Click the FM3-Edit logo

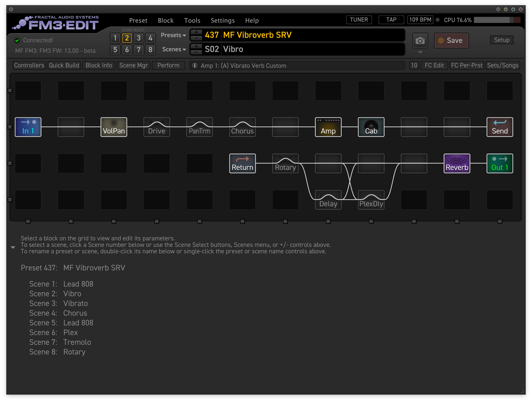(x=56, y=23)
